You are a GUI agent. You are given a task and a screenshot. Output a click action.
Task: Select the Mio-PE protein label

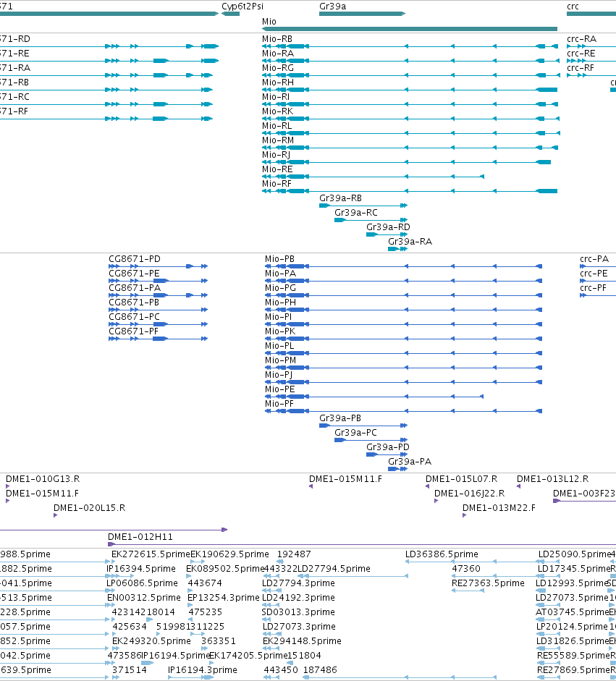[x=279, y=389]
